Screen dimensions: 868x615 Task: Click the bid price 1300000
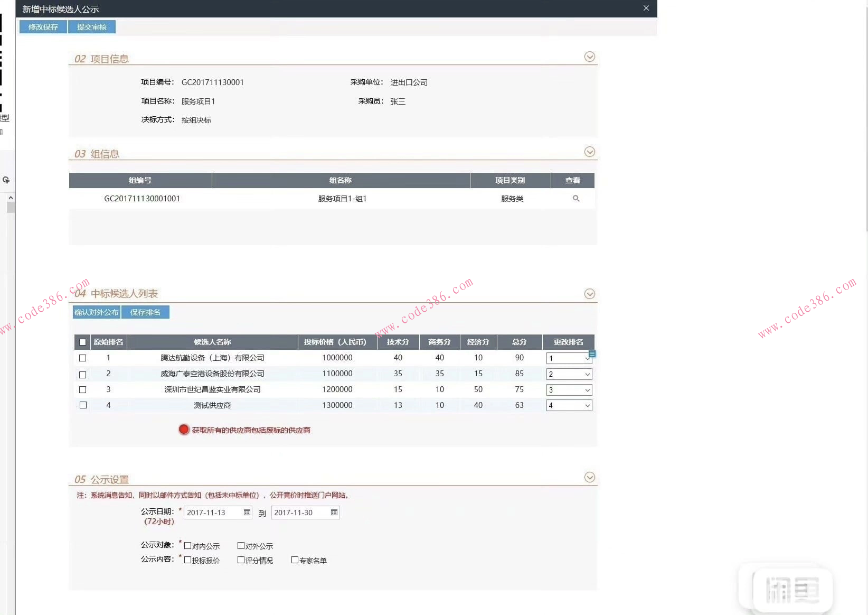[337, 405]
